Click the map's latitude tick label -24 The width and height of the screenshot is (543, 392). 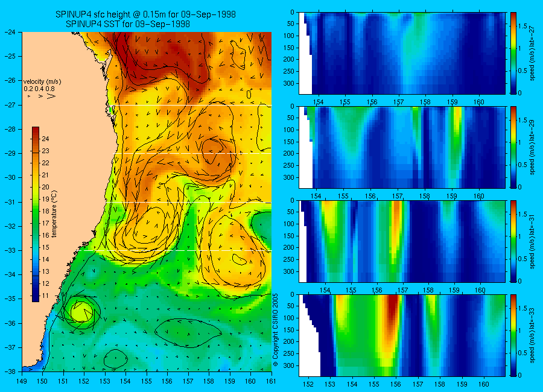(10, 32)
